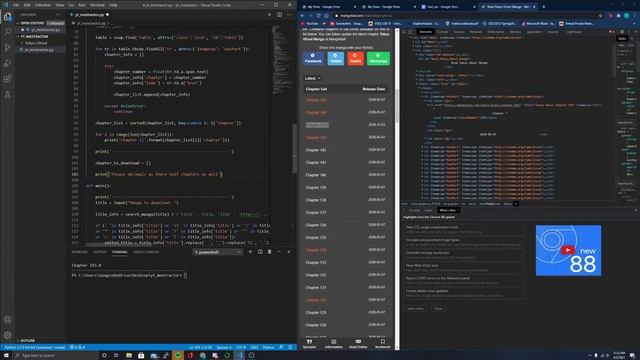
Task: Open the Chapter 139 link
Action: 316,187
